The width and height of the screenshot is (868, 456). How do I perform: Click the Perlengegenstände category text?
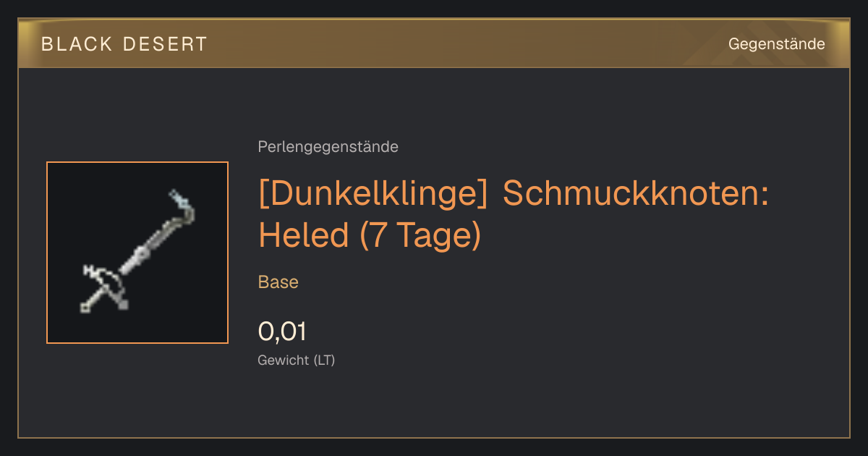[328, 147]
